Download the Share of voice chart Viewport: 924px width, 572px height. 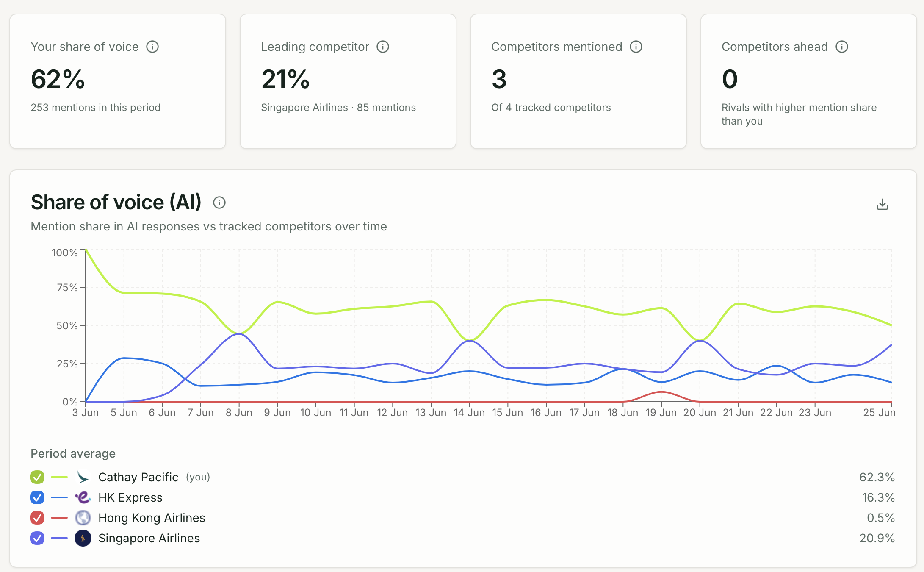(x=883, y=204)
